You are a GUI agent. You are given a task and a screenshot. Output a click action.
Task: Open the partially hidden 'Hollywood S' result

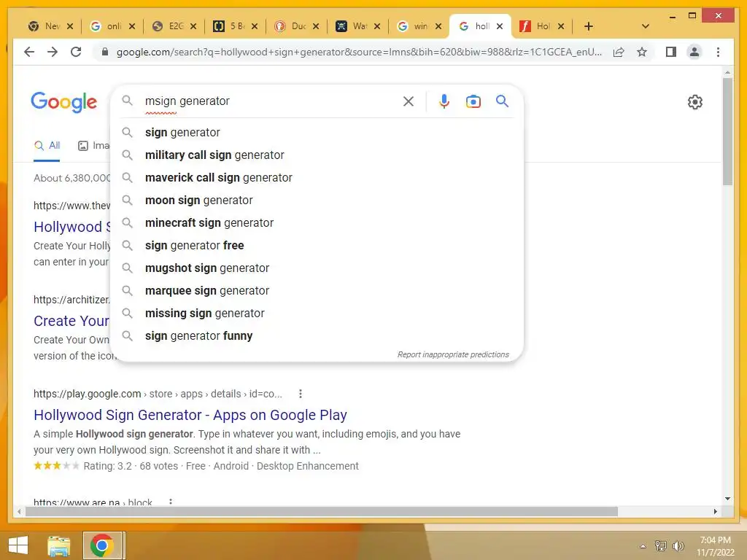(71, 227)
